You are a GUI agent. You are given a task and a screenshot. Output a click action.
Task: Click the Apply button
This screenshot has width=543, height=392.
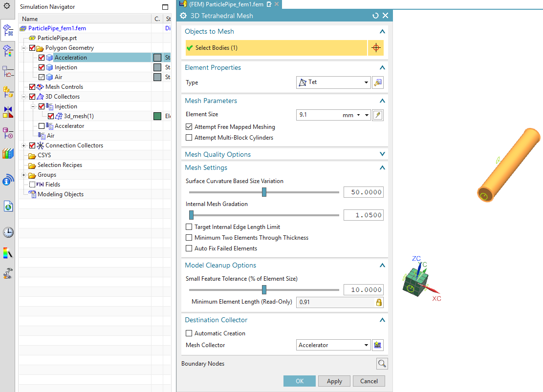pos(334,381)
